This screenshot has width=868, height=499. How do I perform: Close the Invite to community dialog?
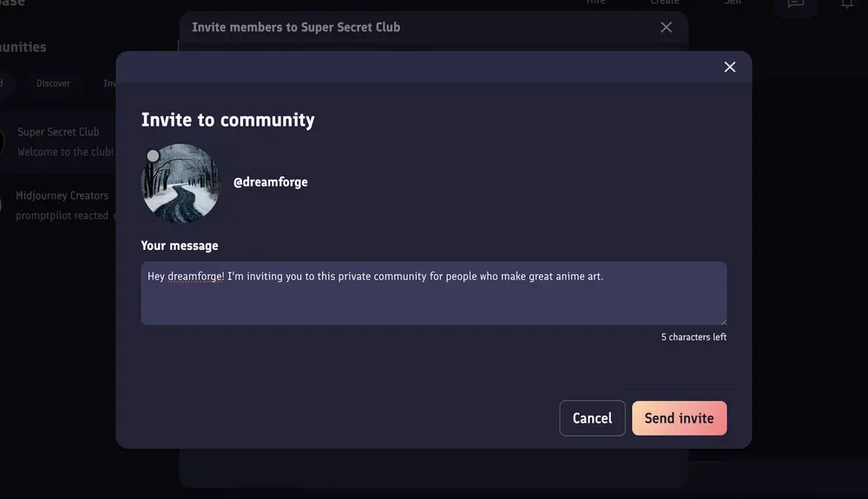coord(729,67)
